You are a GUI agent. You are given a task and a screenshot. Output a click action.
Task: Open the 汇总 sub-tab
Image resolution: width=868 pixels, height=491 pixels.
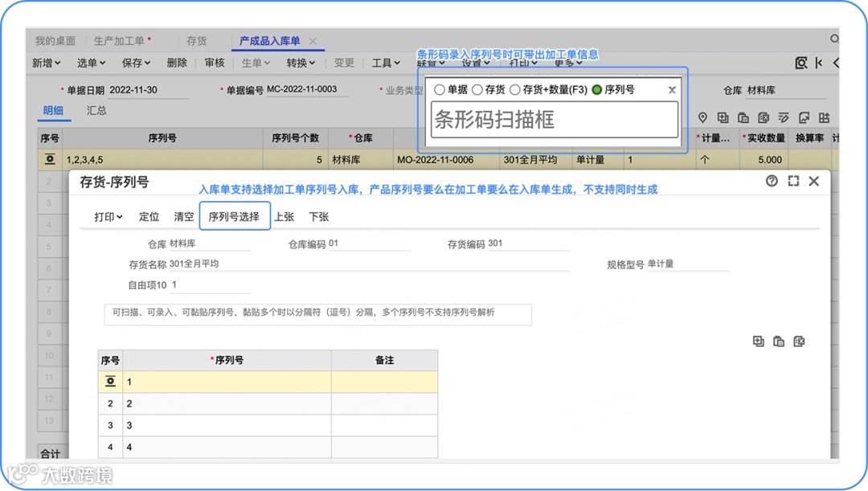pos(96,111)
